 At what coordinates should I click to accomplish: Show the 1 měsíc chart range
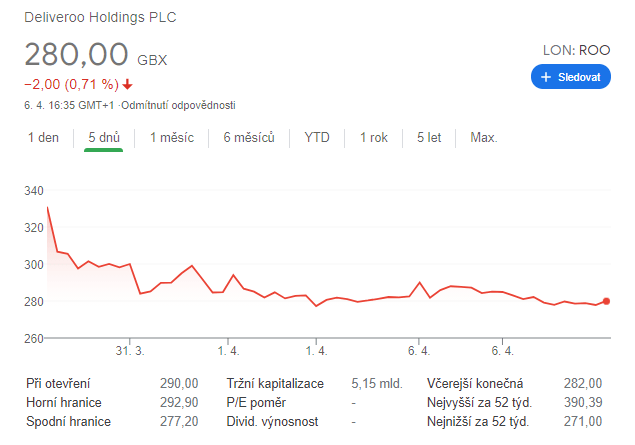click(173, 138)
